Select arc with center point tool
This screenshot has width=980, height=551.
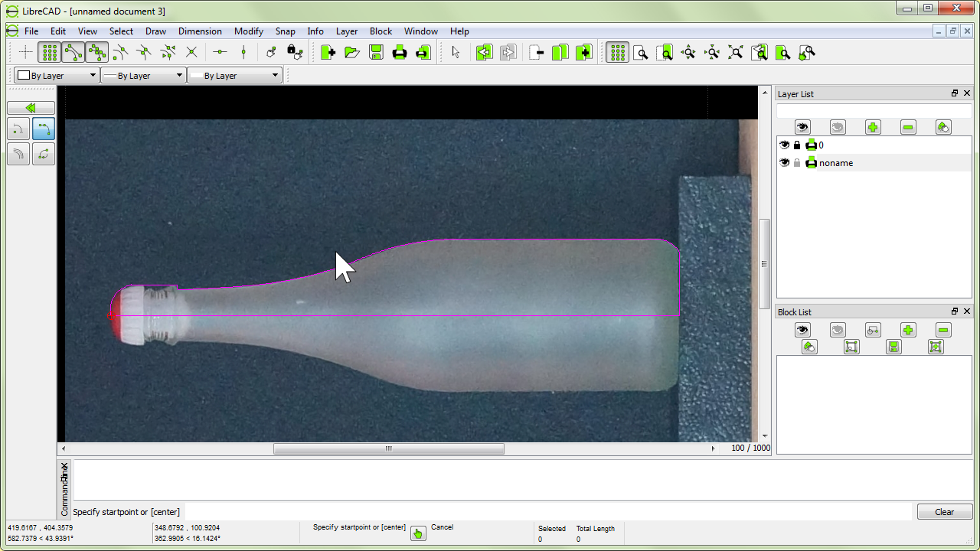click(x=18, y=129)
